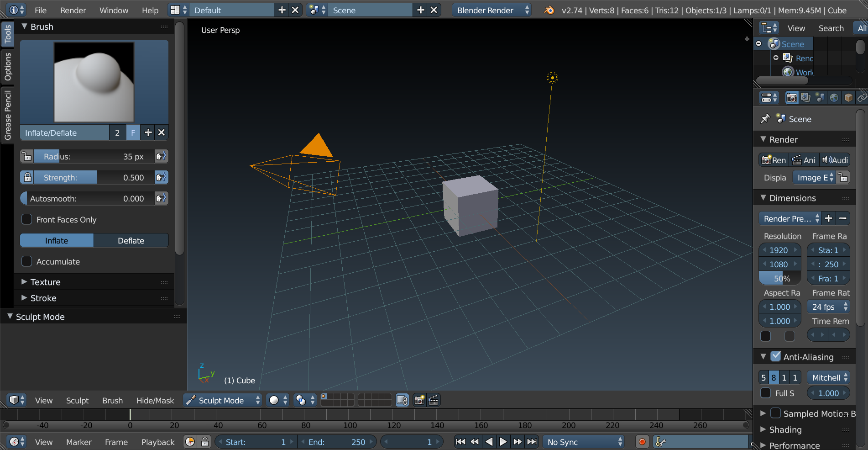Open Render Layers properties tab
This screenshot has height=450, width=868.
[805, 98]
